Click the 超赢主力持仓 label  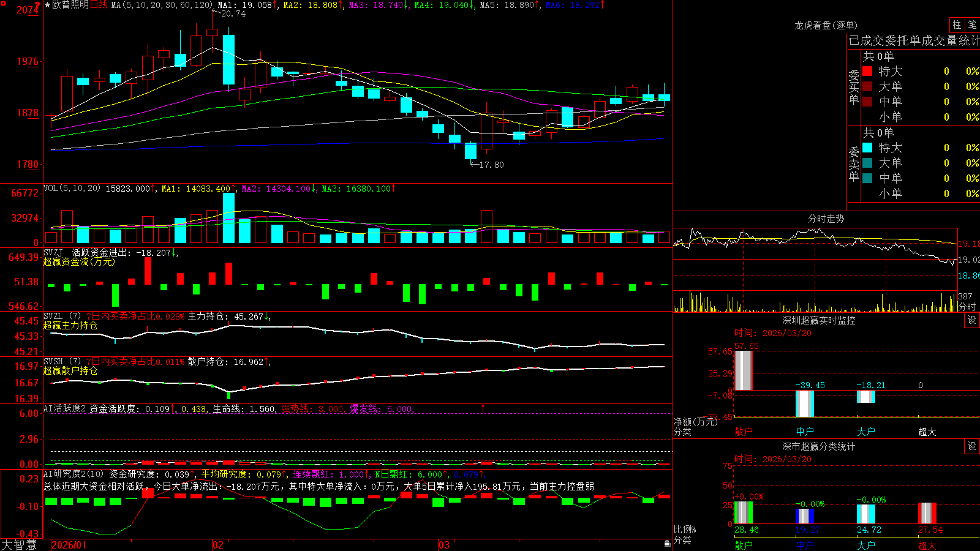pyautogui.click(x=70, y=325)
